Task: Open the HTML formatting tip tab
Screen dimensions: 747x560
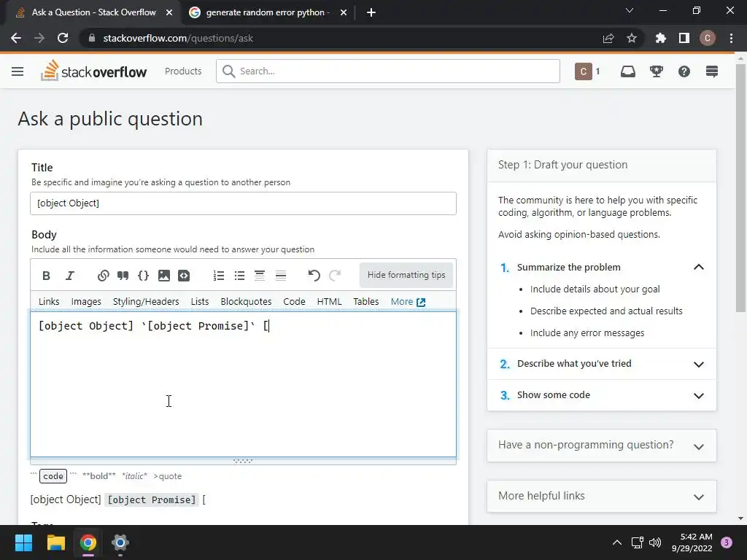Action: (x=329, y=301)
